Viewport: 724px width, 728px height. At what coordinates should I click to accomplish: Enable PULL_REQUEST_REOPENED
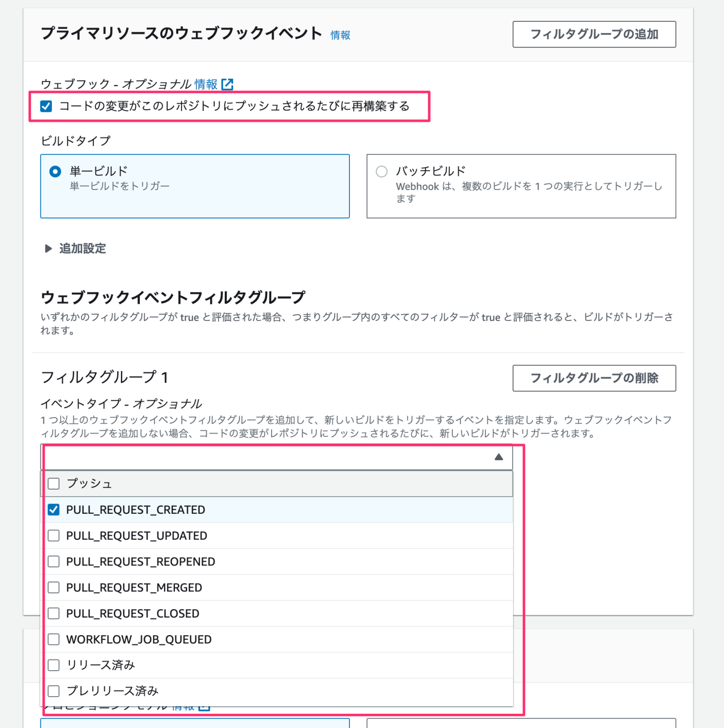[x=54, y=561]
